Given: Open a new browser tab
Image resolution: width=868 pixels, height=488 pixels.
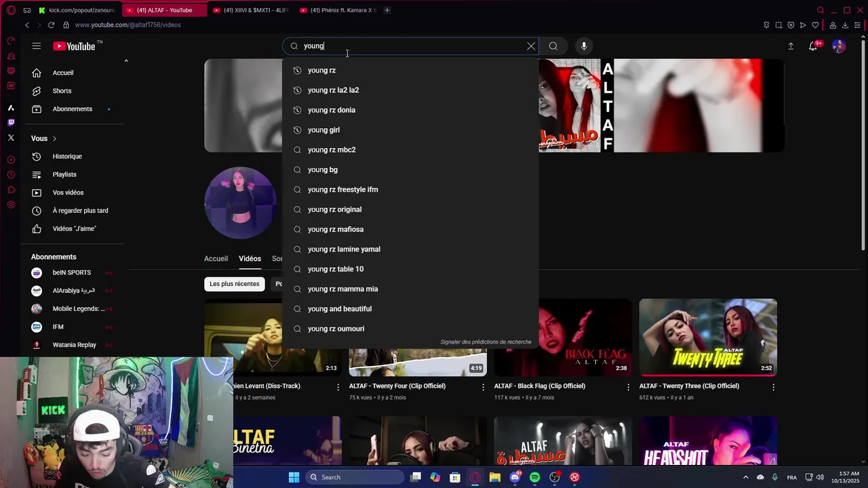Looking at the screenshot, I should click(x=387, y=10).
